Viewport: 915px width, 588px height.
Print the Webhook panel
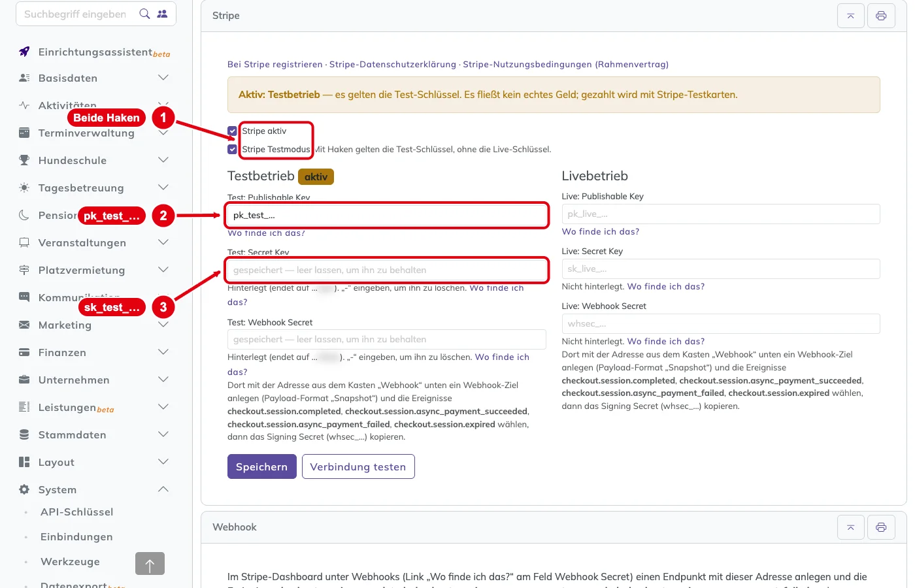tap(881, 527)
